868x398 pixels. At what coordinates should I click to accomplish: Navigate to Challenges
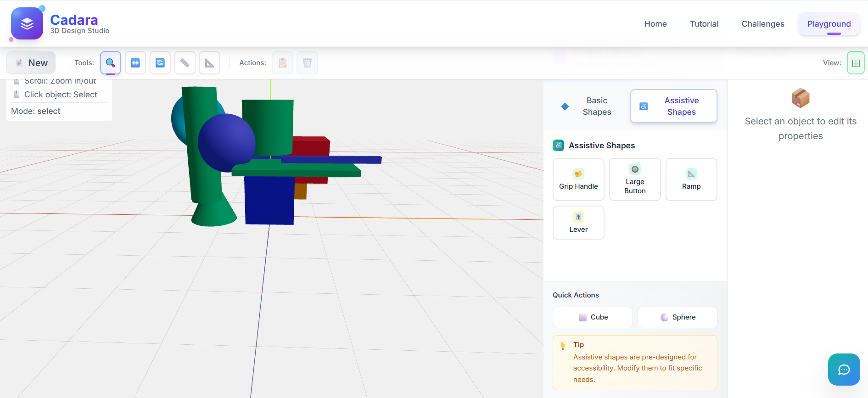click(x=763, y=24)
